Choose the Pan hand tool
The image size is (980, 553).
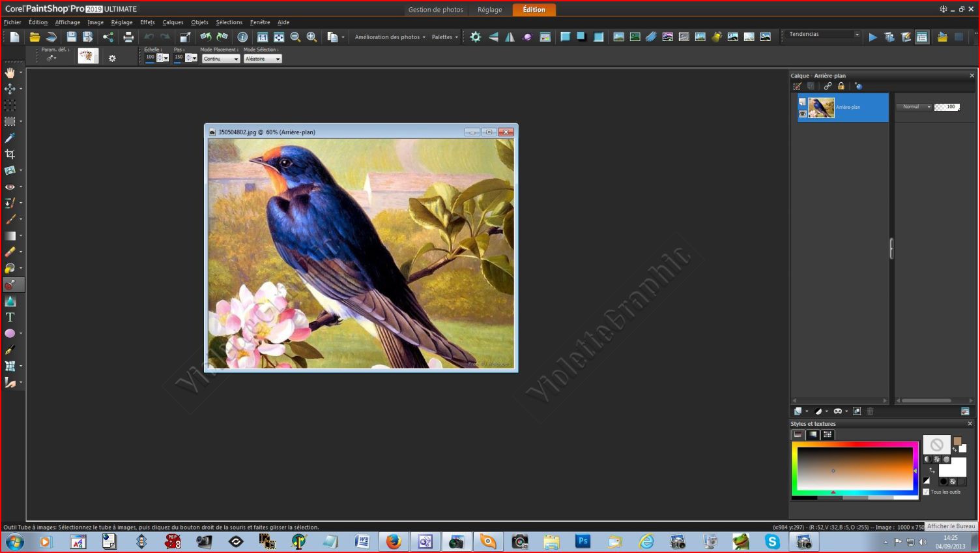[10, 72]
